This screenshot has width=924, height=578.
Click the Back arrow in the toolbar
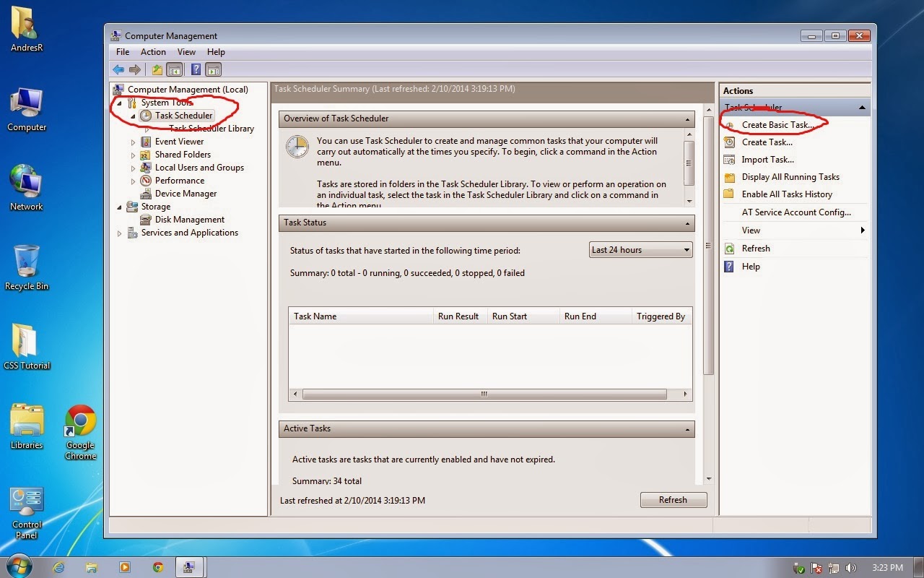(118, 69)
